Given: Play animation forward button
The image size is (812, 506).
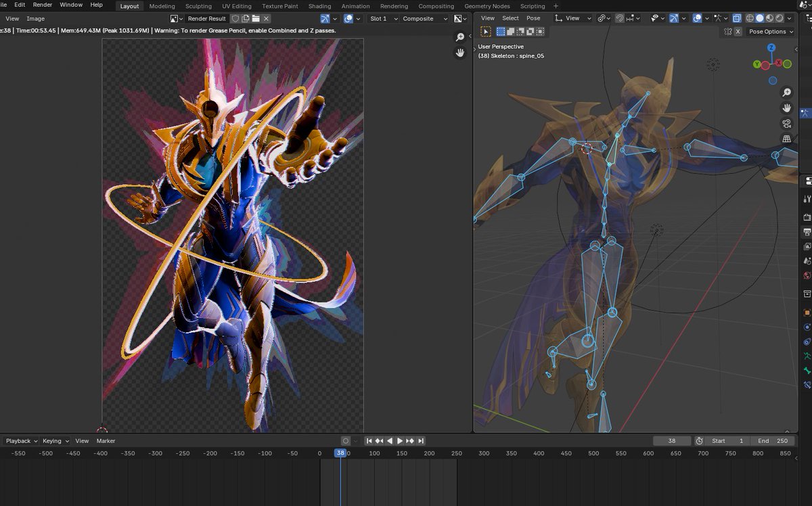Looking at the screenshot, I should click(x=400, y=441).
